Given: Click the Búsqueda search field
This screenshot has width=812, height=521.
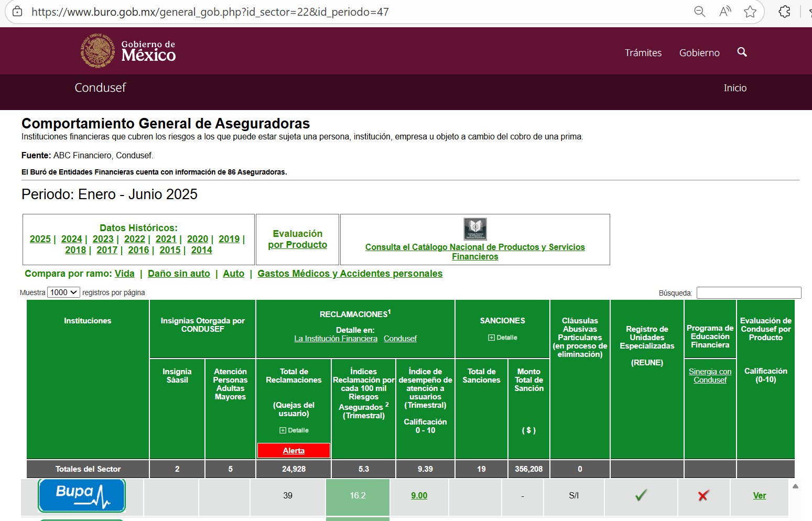Looking at the screenshot, I should [748, 293].
